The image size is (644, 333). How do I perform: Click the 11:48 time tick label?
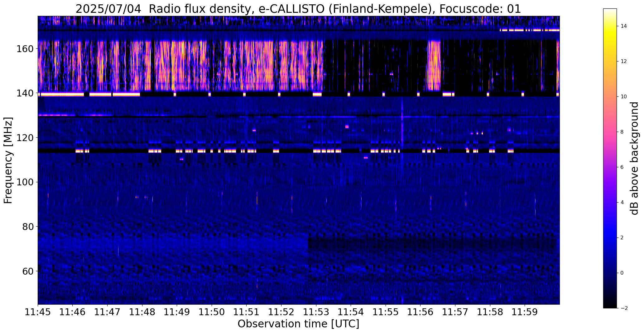tap(142, 312)
